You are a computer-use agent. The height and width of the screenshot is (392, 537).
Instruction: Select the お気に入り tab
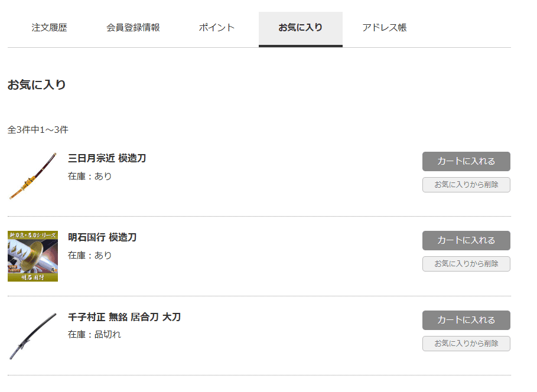click(x=300, y=28)
